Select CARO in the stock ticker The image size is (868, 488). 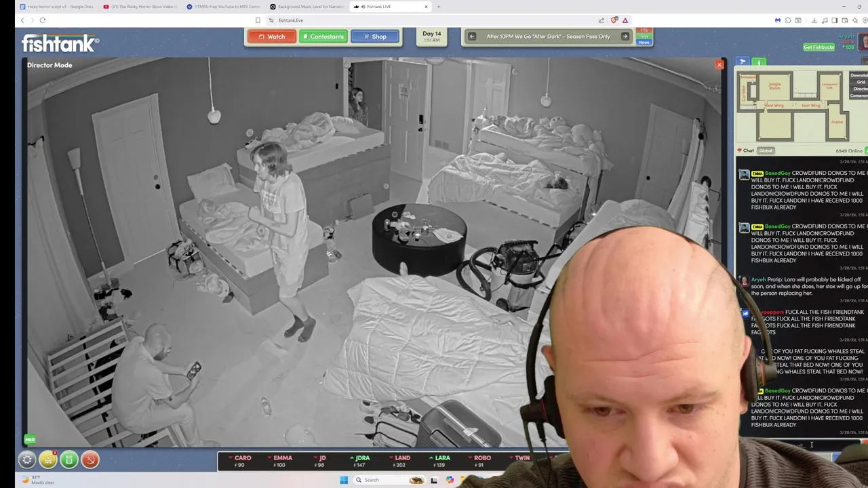pyautogui.click(x=239, y=461)
